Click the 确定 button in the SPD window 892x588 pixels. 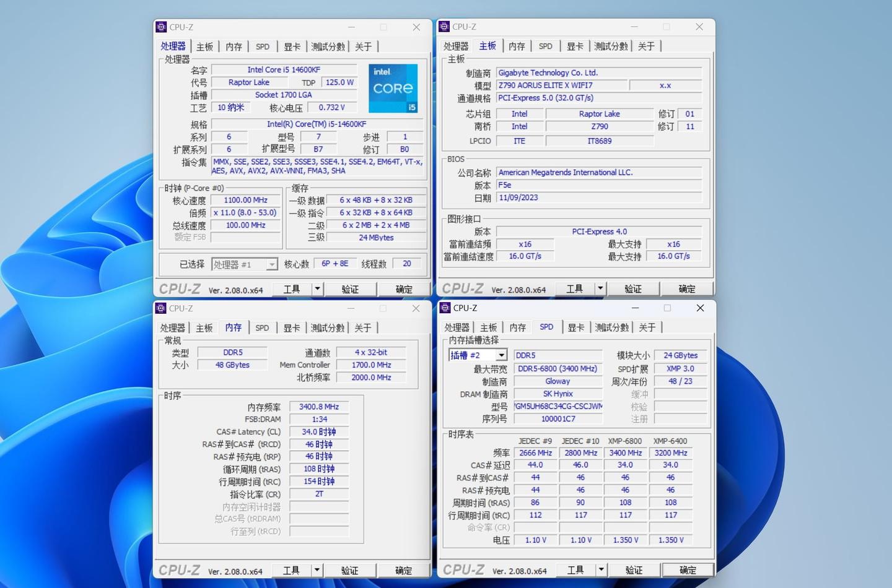tap(687, 569)
